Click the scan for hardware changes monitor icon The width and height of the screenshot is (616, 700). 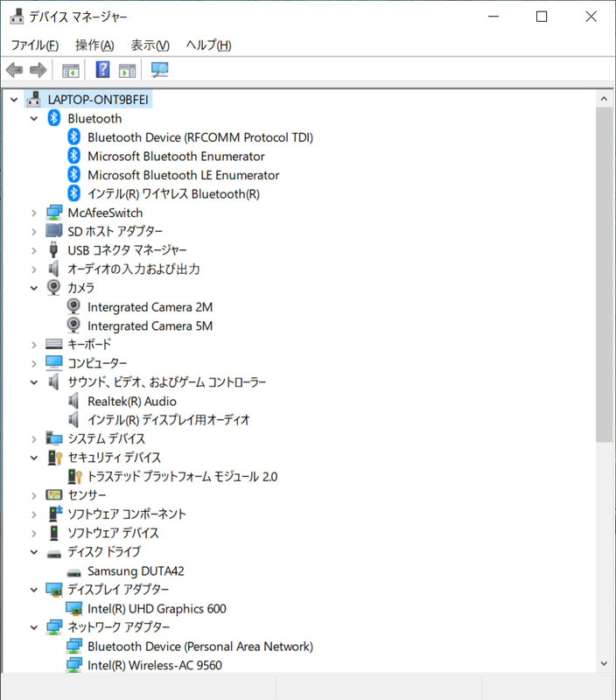point(159,70)
